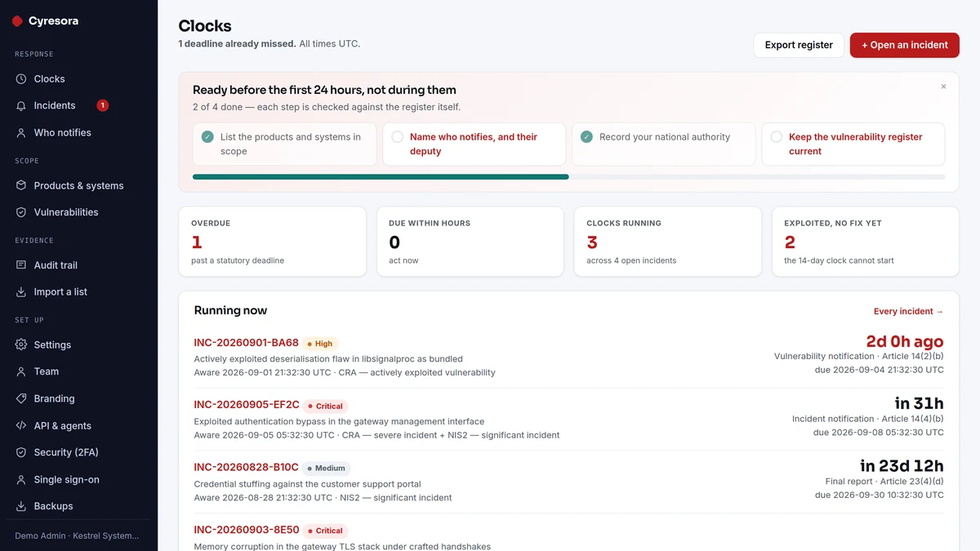Viewport: 980px width, 551px height.
Task: Open Clocks via its clock icon
Action: click(21, 79)
